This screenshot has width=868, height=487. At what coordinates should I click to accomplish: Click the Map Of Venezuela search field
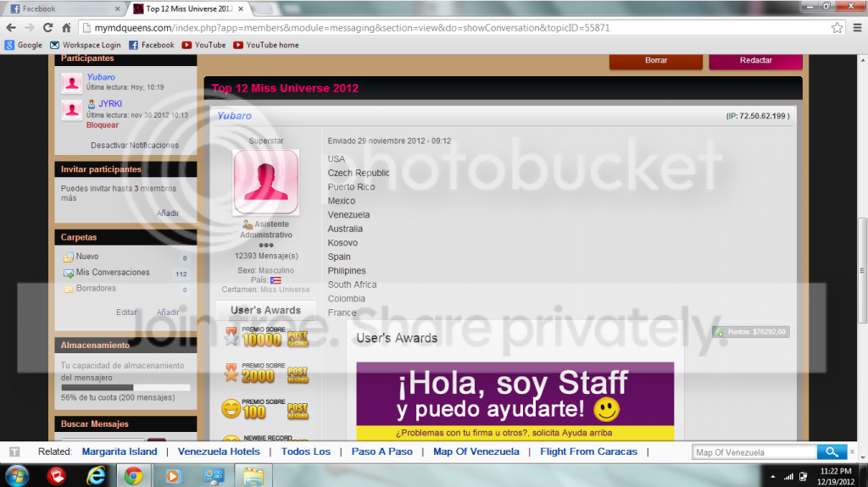[x=754, y=452]
